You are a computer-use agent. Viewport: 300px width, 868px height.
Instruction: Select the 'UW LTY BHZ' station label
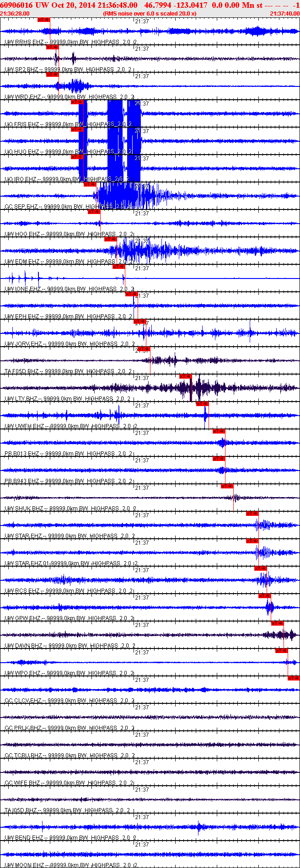pyautogui.click(x=21, y=399)
